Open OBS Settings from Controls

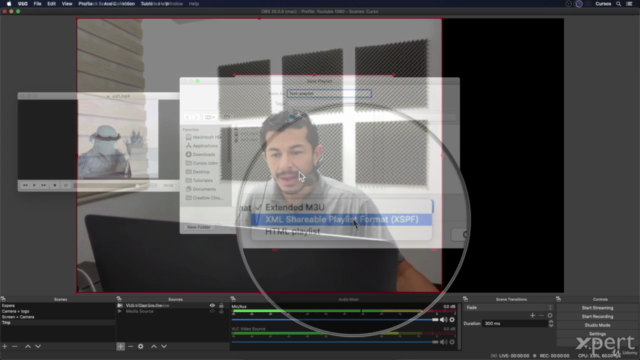(597, 334)
